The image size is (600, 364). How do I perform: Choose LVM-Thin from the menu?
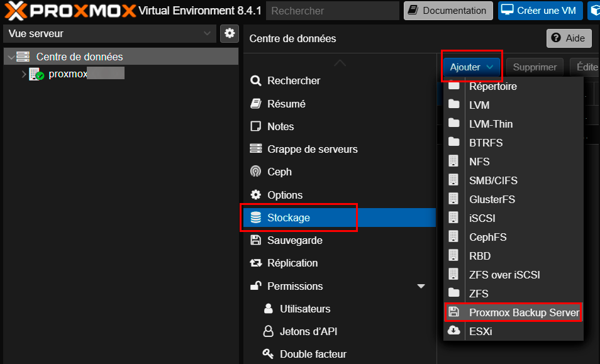point(513,124)
